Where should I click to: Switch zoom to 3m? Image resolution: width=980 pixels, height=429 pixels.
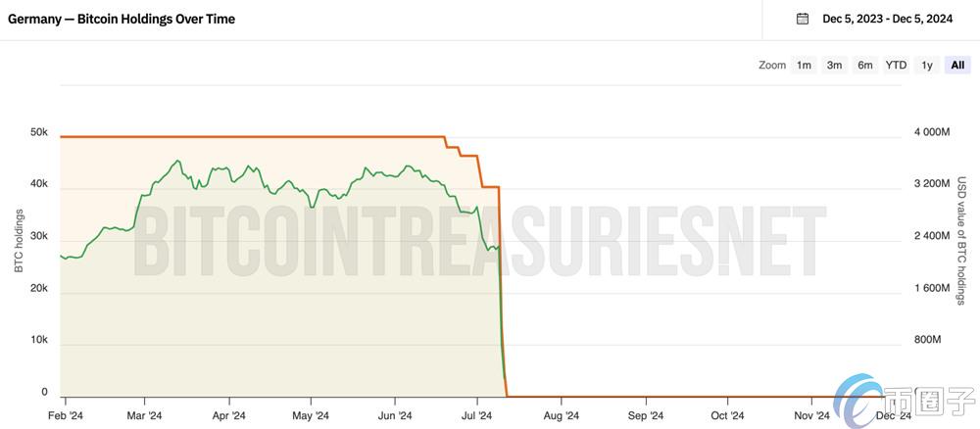click(834, 66)
